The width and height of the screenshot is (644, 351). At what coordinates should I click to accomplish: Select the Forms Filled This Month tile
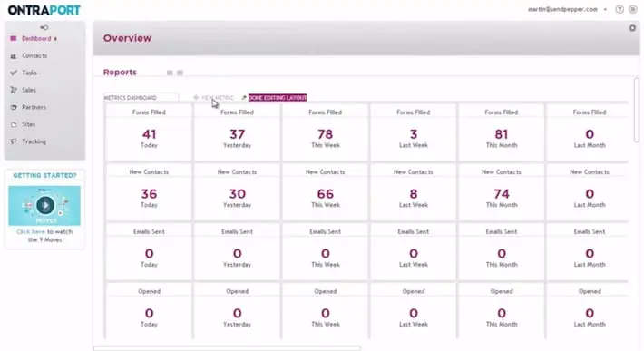502,132
